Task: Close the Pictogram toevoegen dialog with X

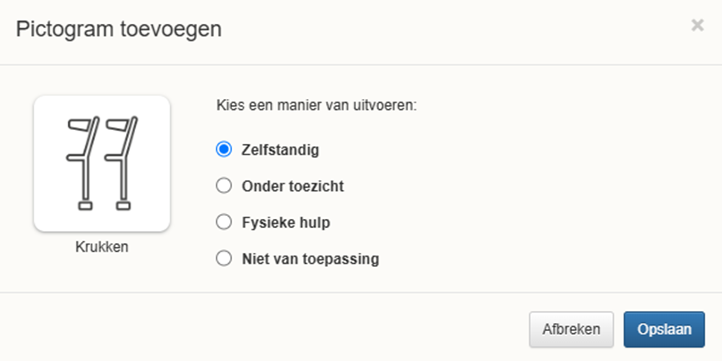Action: pos(698,25)
